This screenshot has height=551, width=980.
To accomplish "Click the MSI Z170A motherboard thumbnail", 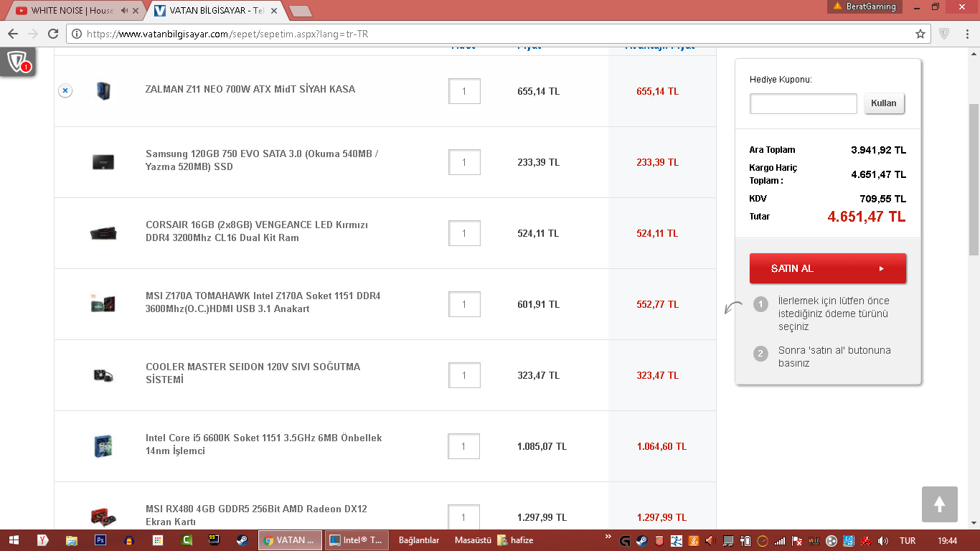I will [x=103, y=303].
